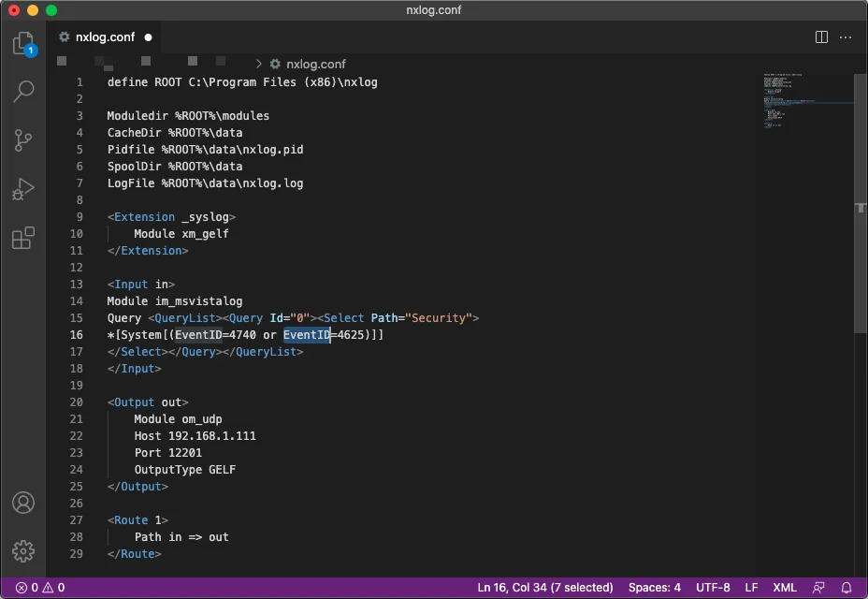Viewport: 868px width, 599px height.
Task: Click '<Route 1>' tag
Action: tap(137, 520)
